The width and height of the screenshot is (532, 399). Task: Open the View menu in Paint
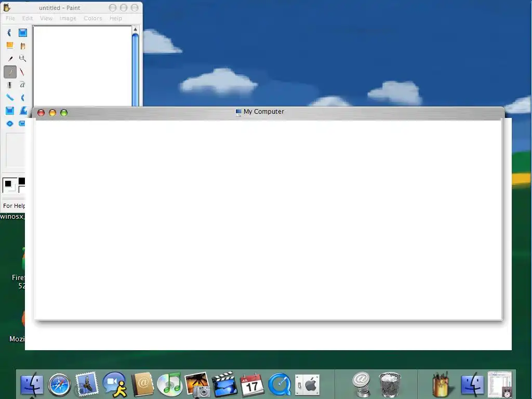[46, 18]
